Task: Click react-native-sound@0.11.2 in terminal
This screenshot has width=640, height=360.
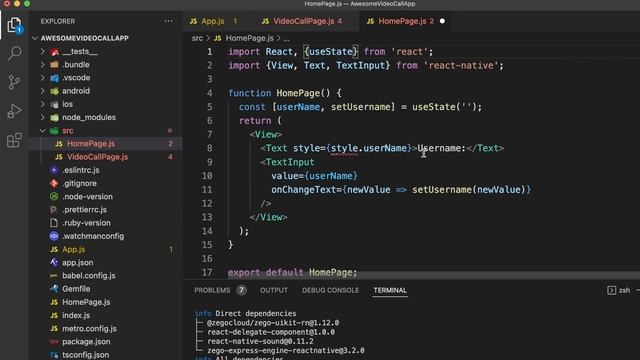Action: [260, 341]
